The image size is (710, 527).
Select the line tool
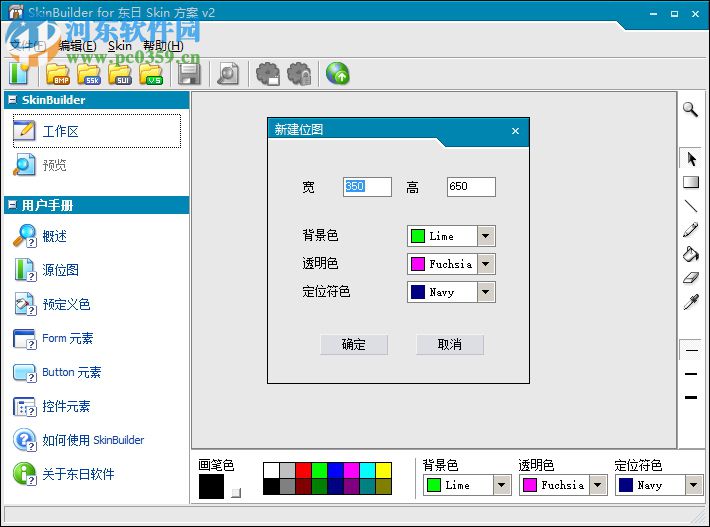[691, 206]
